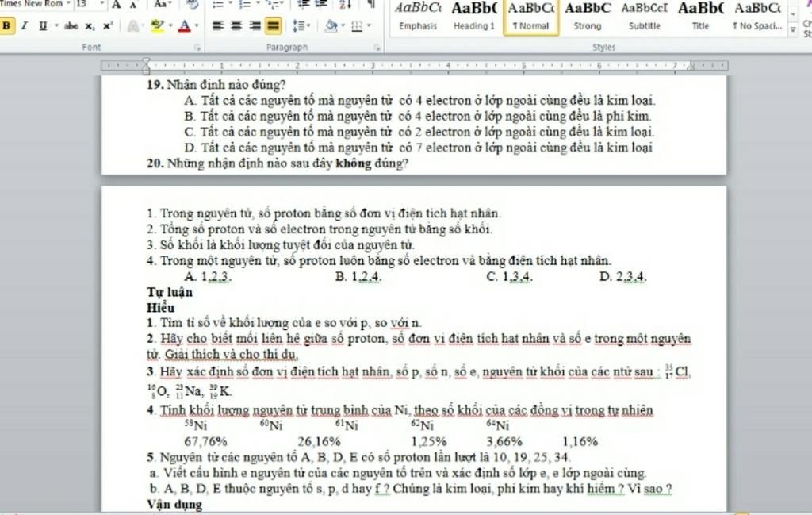This screenshot has width=812, height=515.
Task: Open the Font dialog launcher
Action: pos(197,48)
